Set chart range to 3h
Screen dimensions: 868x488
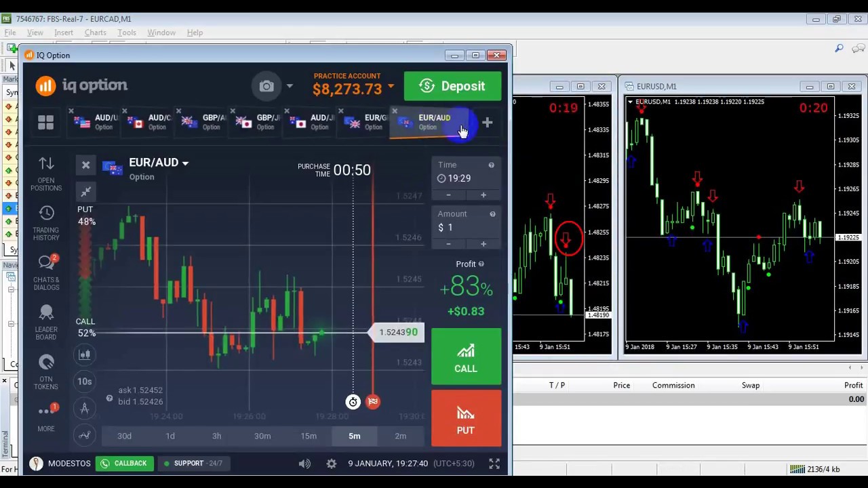[x=216, y=436]
